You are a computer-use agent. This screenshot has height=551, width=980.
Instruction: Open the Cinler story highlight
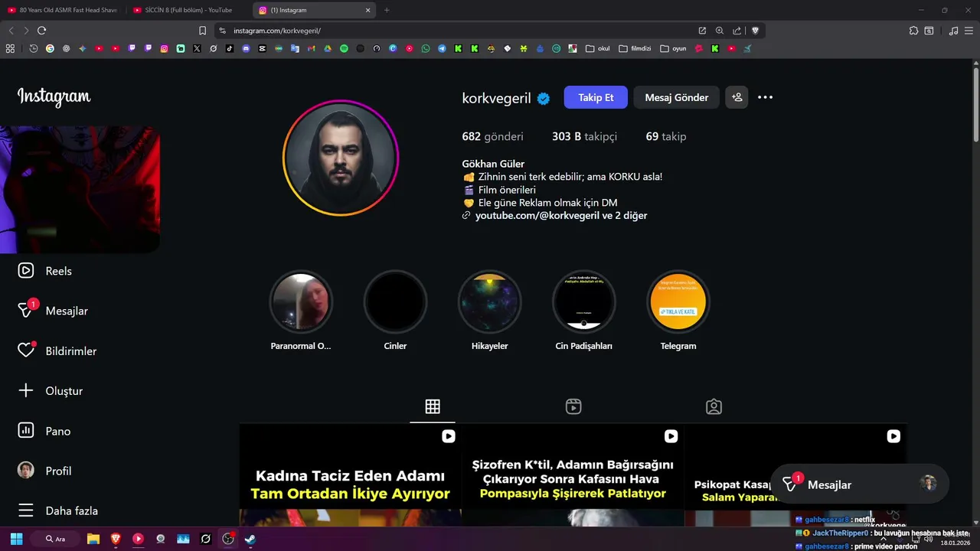pyautogui.click(x=395, y=311)
